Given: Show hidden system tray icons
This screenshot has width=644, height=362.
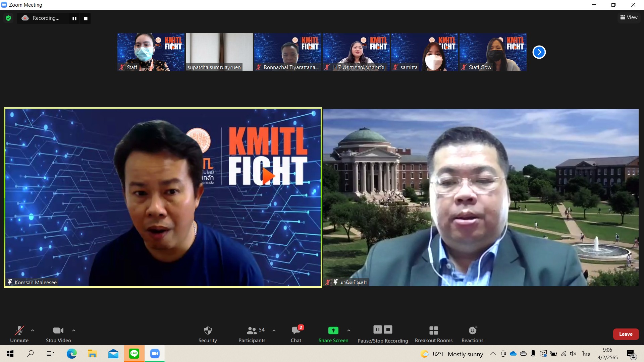Looking at the screenshot, I should (493, 354).
